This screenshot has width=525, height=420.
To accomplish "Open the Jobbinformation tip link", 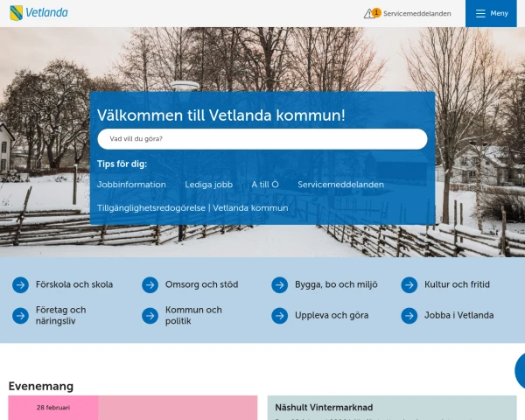I will [x=131, y=185].
